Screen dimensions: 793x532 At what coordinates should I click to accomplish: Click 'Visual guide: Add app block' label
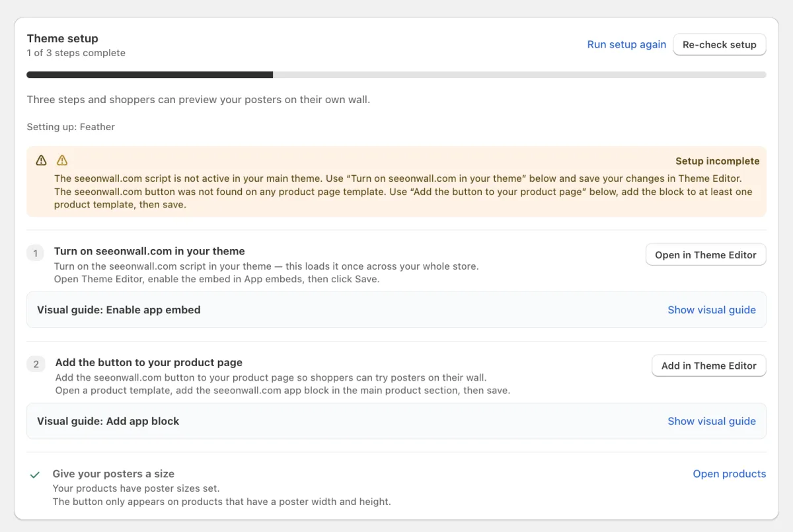[108, 421]
